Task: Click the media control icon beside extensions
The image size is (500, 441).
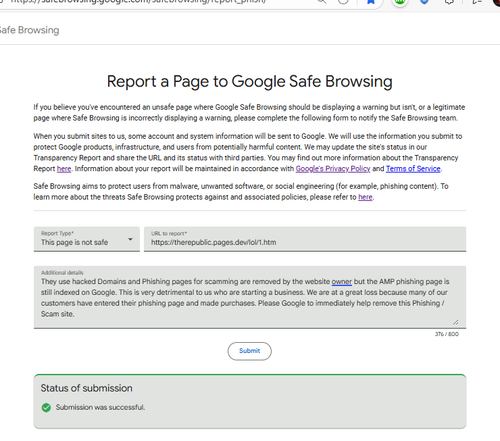Action: point(477,2)
